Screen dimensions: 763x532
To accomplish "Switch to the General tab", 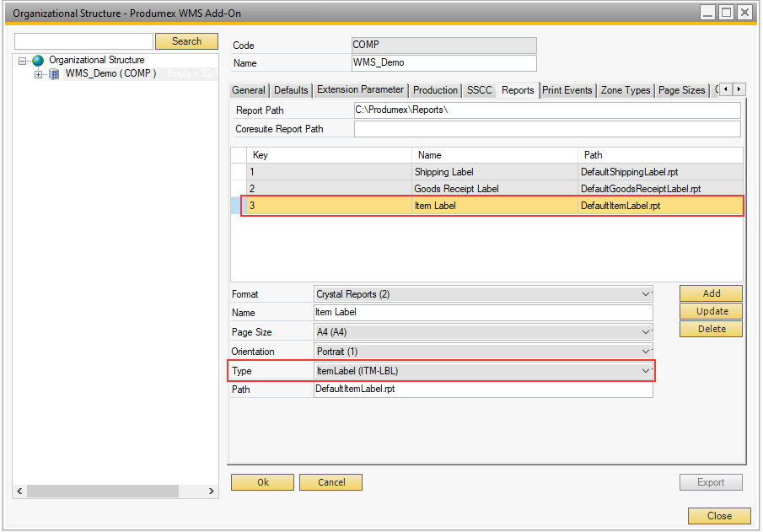I will click(249, 90).
